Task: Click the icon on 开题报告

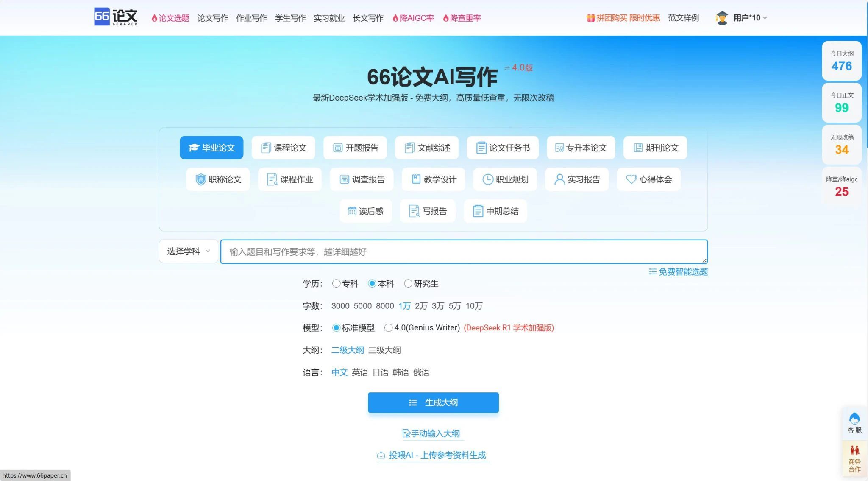Action: click(x=338, y=148)
